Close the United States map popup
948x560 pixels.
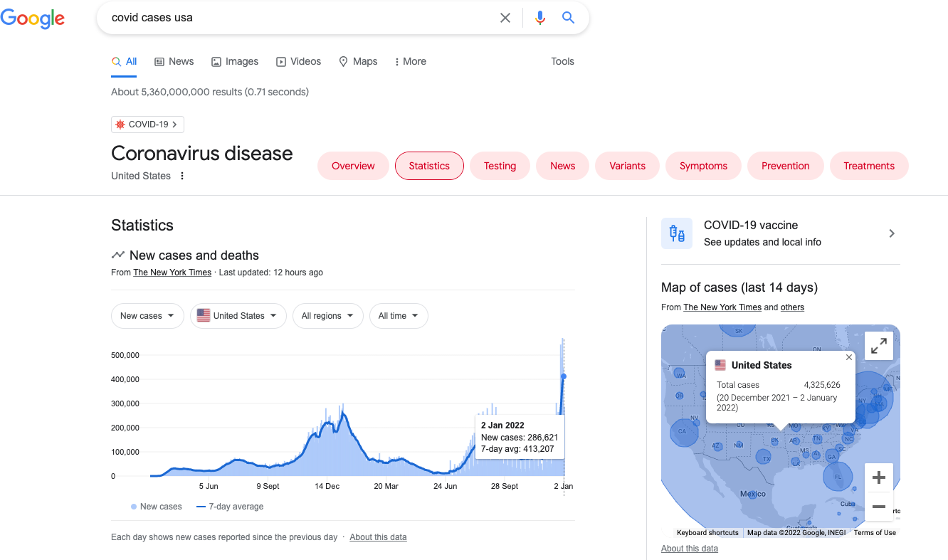click(x=849, y=357)
